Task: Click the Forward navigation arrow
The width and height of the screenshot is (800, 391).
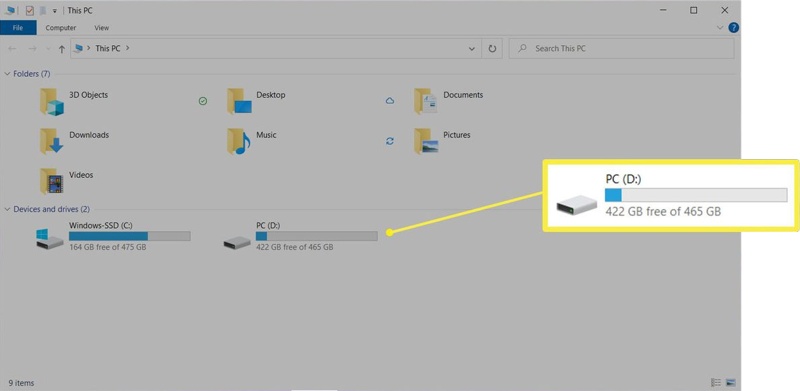Action: tap(32, 48)
